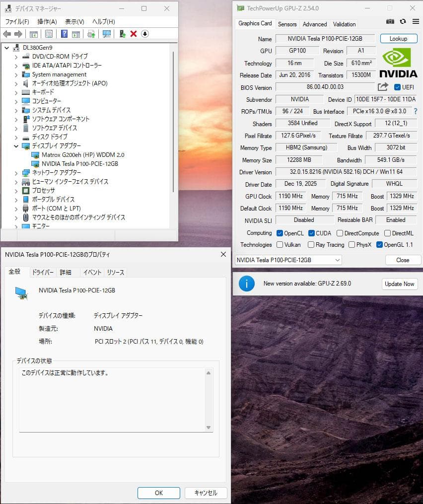Click the Update driver toolbar icon
423x504 pixels.
122,34
